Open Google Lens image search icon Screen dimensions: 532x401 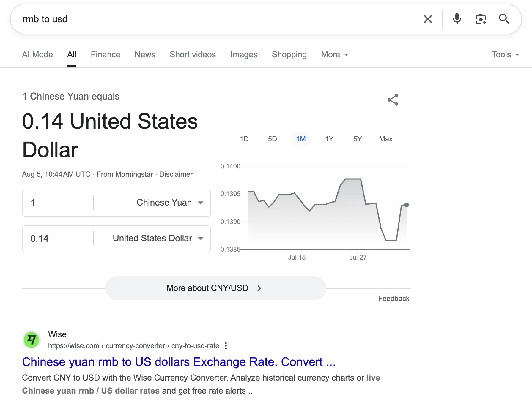[x=481, y=19]
